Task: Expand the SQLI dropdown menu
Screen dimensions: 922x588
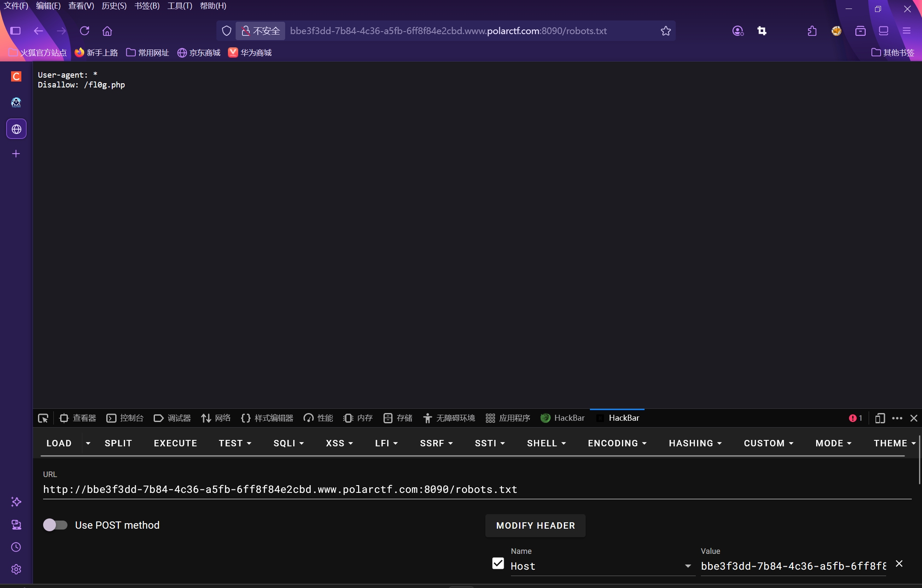Action: (289, 443)
